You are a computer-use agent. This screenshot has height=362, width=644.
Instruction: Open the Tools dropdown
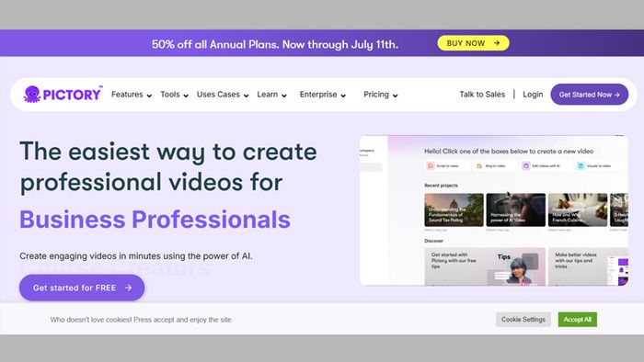[174, 95]
